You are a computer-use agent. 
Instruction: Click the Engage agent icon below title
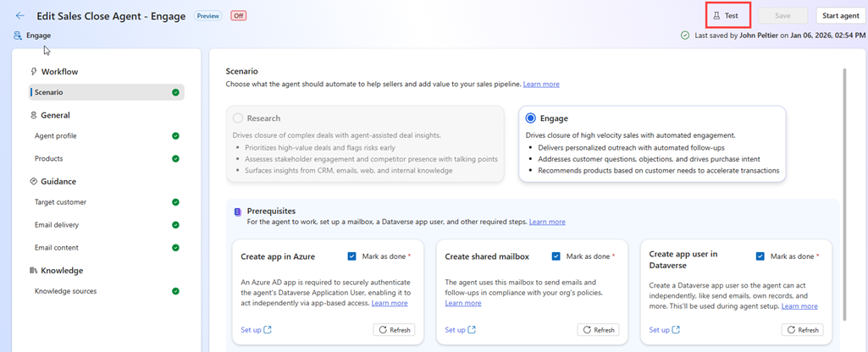(18, 36)
